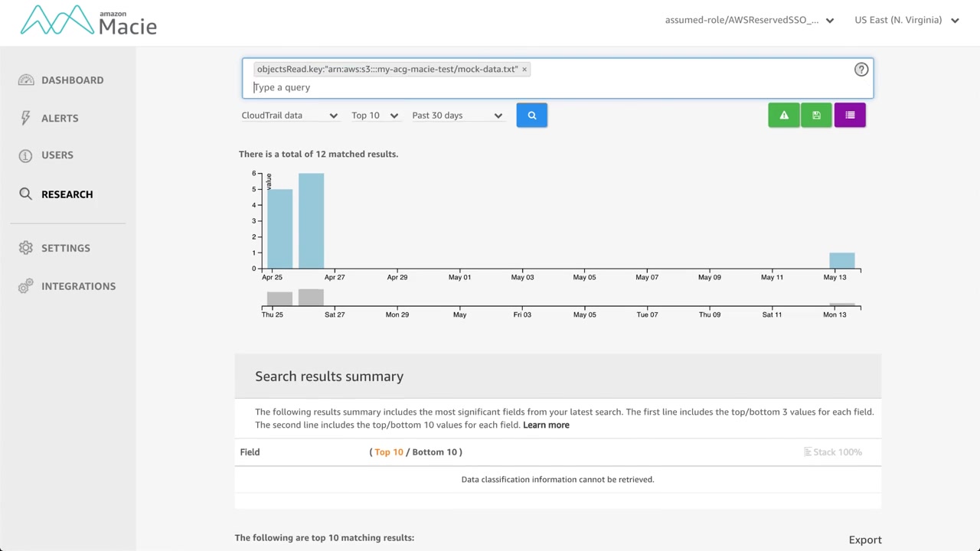Open the CloudTrail data dropdown
Screen dimensions: 980x551
click(289, 116)
